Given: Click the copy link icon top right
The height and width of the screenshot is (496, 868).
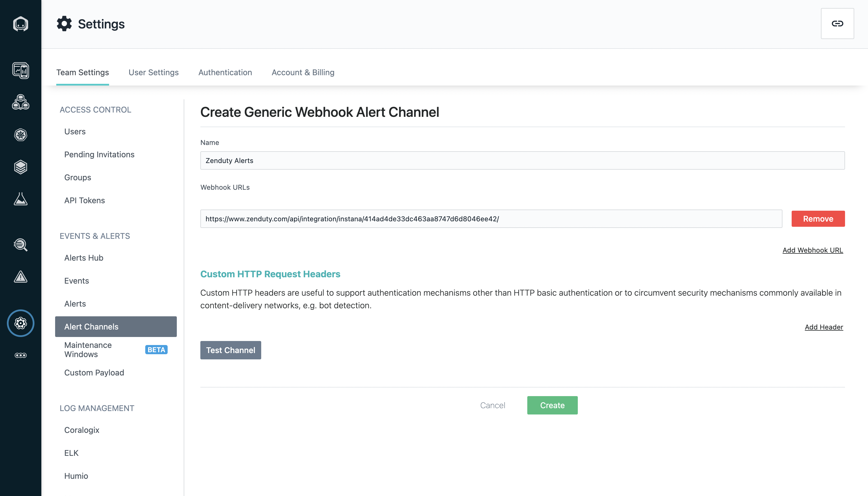Looking at the screenshot, I should 837,24.
